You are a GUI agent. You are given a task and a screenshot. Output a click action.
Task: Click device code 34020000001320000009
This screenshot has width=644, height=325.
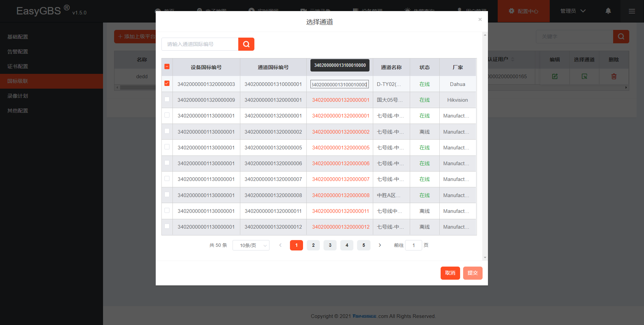click(206, 100)
